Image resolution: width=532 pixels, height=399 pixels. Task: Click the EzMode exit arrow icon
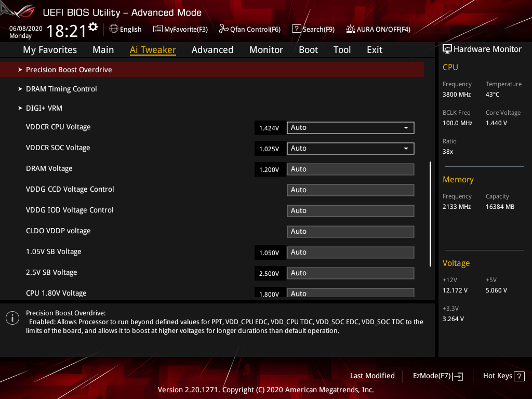[458, 376]
